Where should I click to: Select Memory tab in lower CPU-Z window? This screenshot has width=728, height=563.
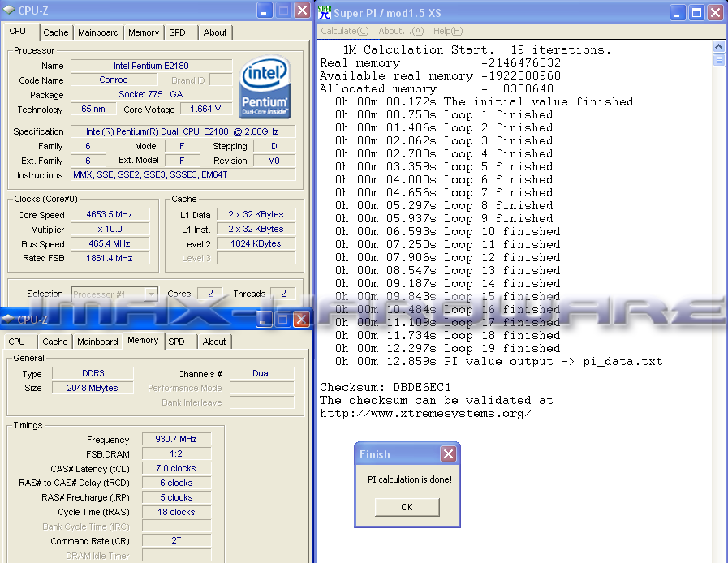click(x=143, y=340)
